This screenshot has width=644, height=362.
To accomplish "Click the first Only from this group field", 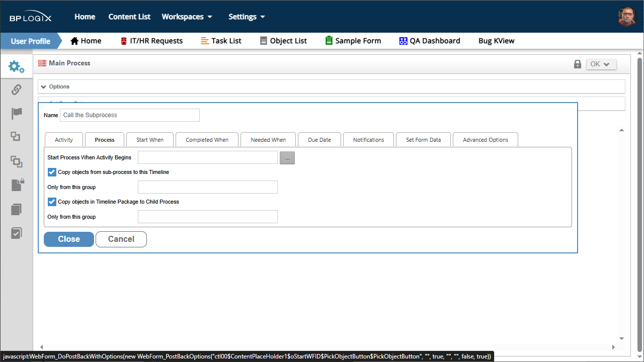I will click(208, 187).
